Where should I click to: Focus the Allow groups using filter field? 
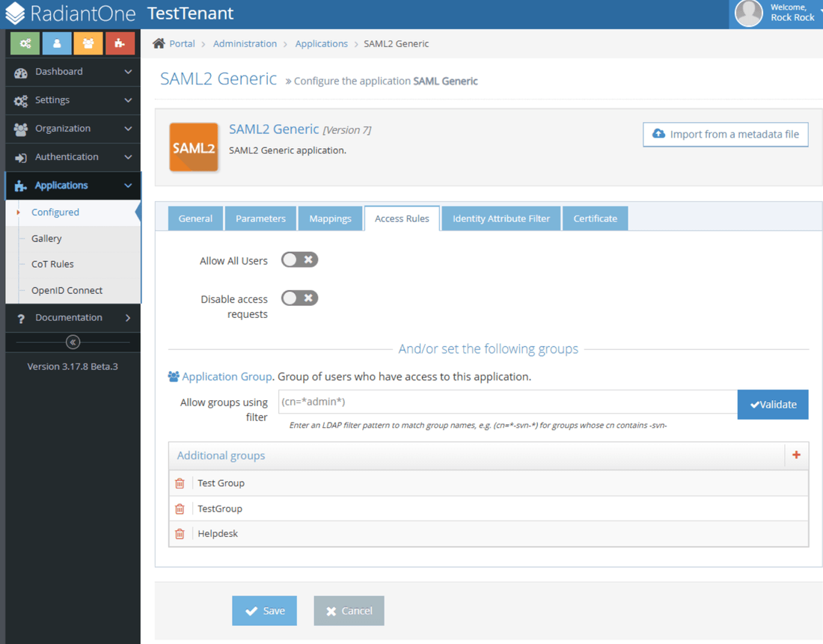507,402
